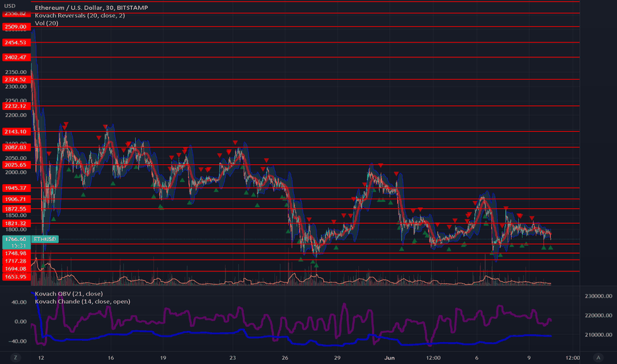Select the 1748.98 horizontal line label
Screen dimensions: 617x364
pyautogui.click(x=17, y=253)
